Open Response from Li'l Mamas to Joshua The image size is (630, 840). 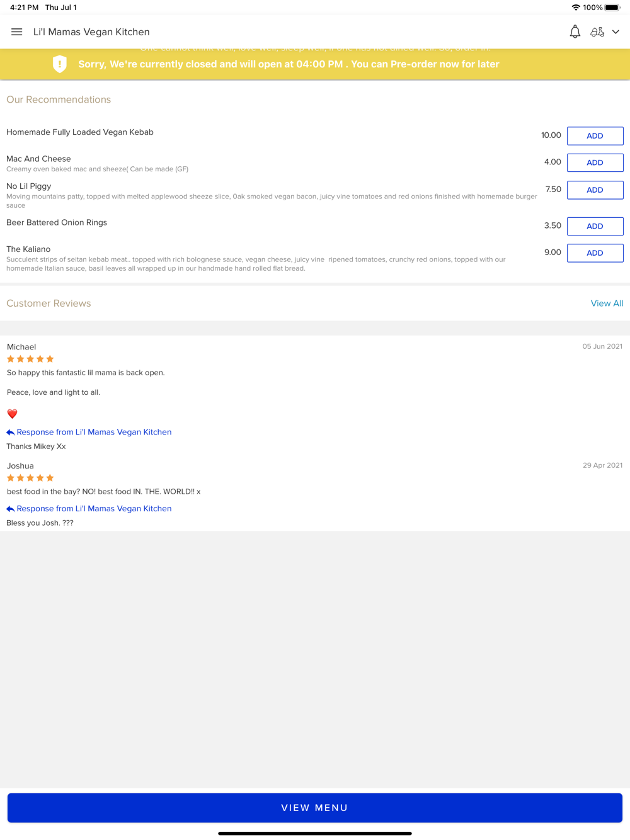(x=94, y=509)
